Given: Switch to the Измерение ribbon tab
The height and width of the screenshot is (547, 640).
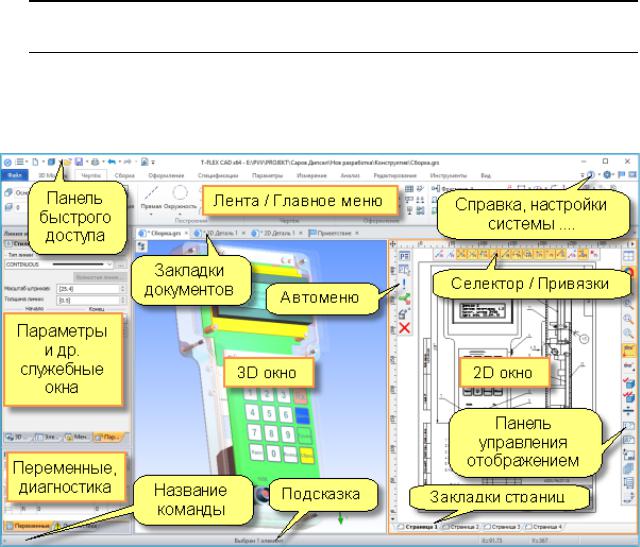Looking at the screenshot, I should click(x=312, y=176).
